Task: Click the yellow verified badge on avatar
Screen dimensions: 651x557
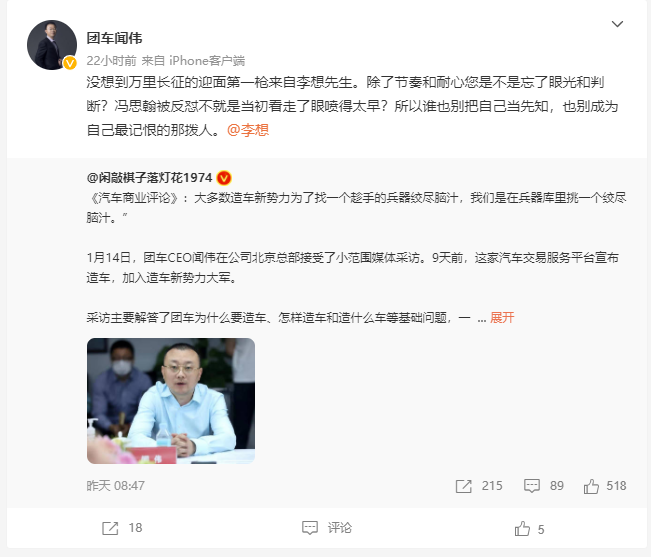Action: coord(70,63)
